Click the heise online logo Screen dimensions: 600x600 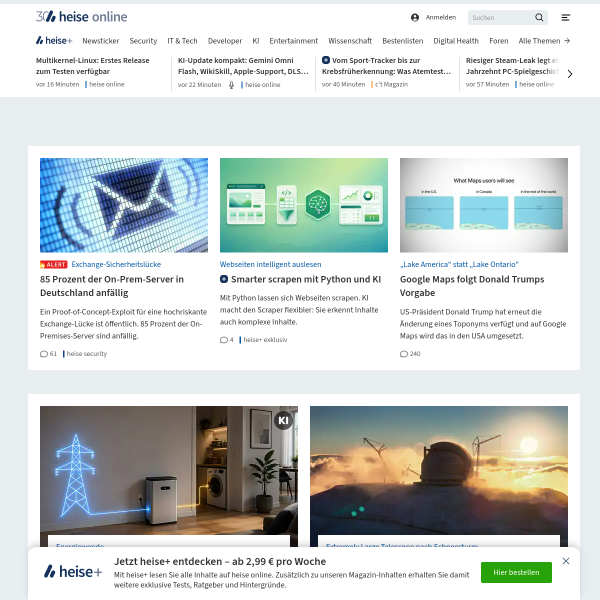pos(82,17)
